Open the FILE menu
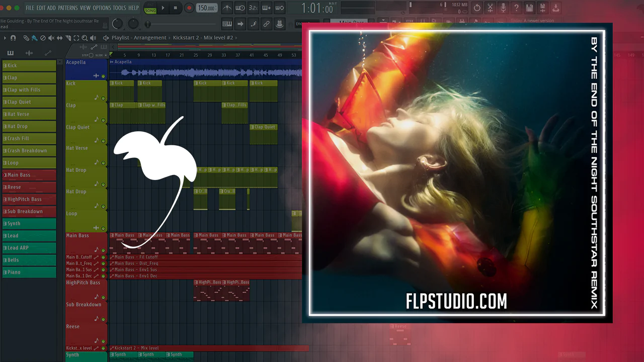Viewport: 644px width, 362px height. click(30, 8)
